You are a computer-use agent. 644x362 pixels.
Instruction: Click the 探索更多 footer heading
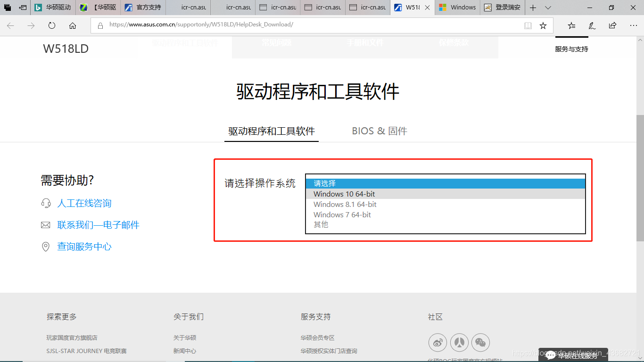point(61,317)
